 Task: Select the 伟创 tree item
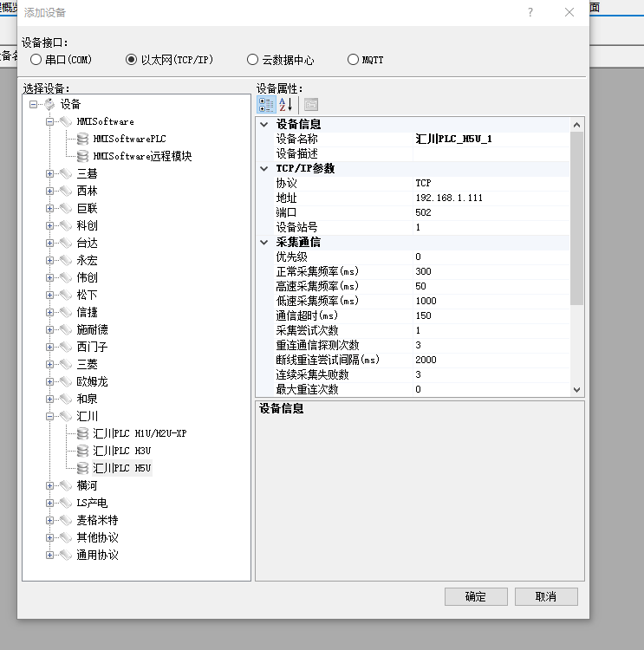tap(87, 277)
